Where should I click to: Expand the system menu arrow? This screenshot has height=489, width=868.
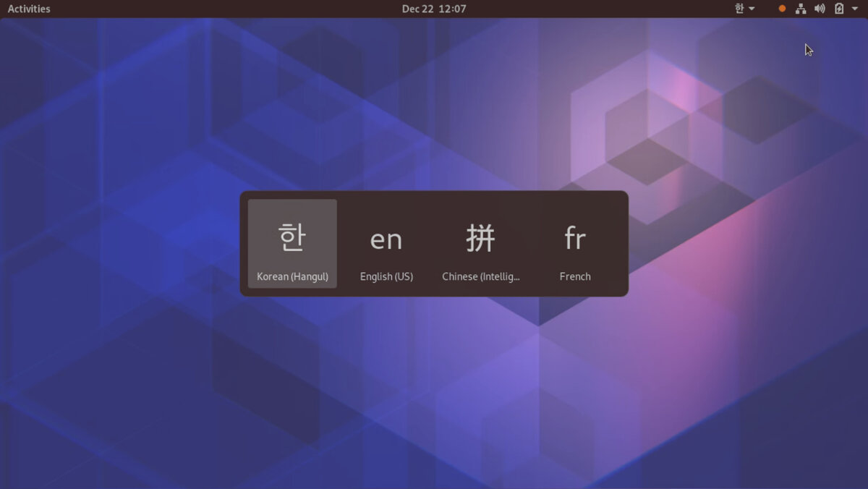854,9
